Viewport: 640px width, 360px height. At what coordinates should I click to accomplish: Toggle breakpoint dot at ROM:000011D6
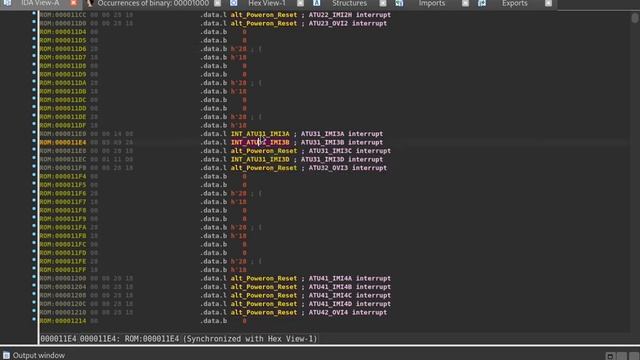[34, 47]
